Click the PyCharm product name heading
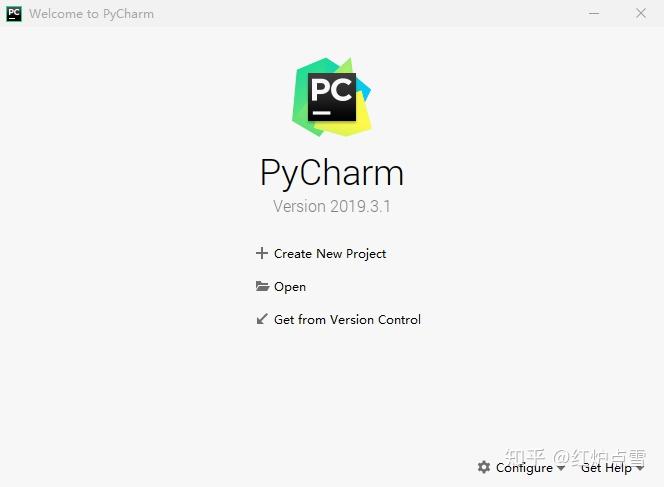The width and height of the screenshot is (664, 487). click(x=332, y=172)
